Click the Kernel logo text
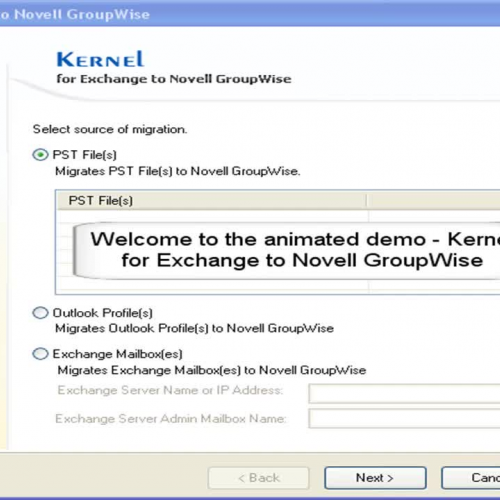The height and width of the screenshot is (500, 500). pos(100,59)
